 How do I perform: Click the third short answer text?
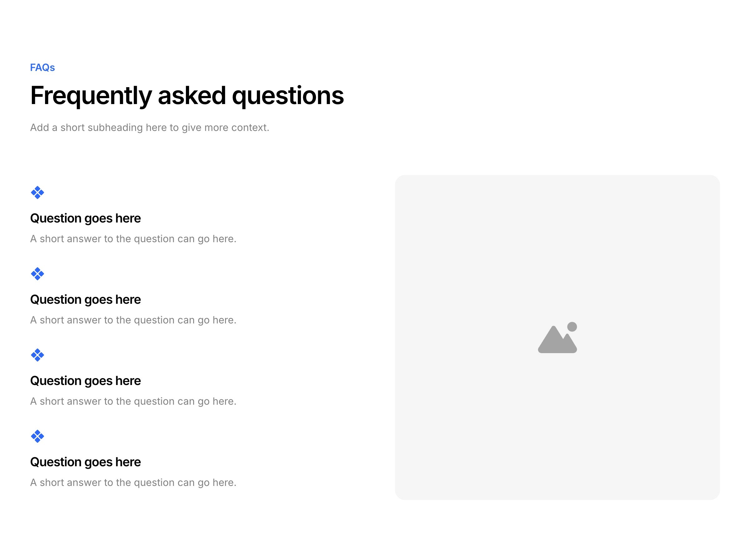click(133, 401)
